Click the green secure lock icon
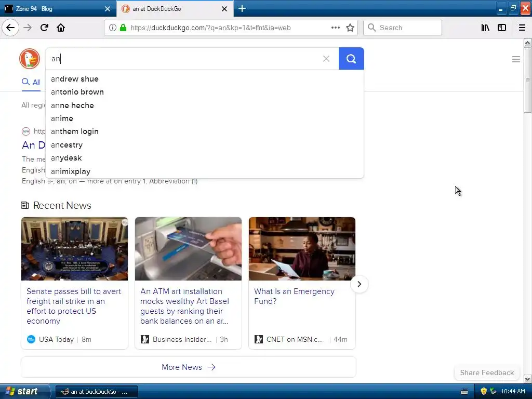Screen dimensions: 532x399 click(123, 28)
